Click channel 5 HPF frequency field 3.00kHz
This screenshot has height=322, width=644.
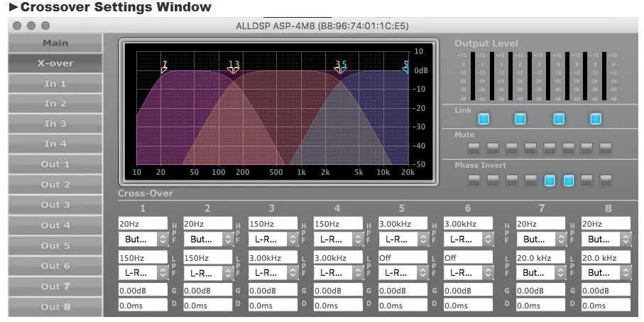point(403,224)
